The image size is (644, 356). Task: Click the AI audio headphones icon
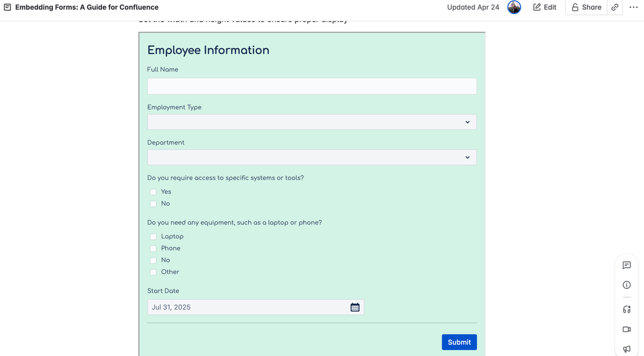(x=627, y=310)
